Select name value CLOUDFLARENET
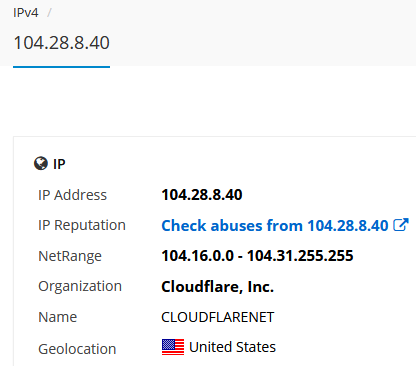This screenshot has height=366, width=416. tap(218, 317)
